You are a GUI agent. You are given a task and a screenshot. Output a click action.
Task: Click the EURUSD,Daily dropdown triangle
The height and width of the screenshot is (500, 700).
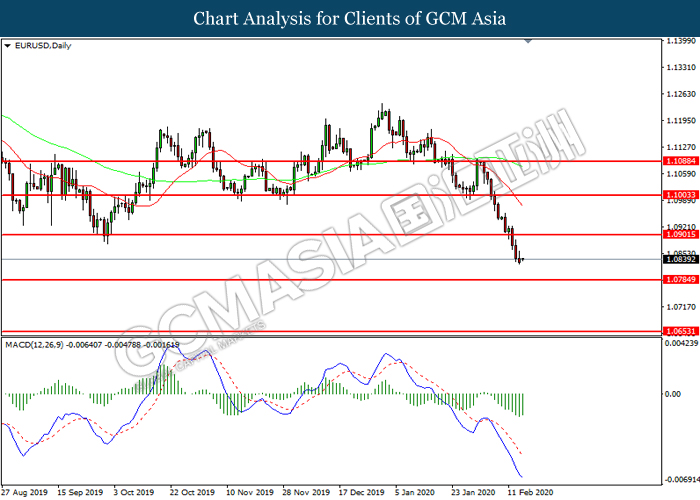7,46
